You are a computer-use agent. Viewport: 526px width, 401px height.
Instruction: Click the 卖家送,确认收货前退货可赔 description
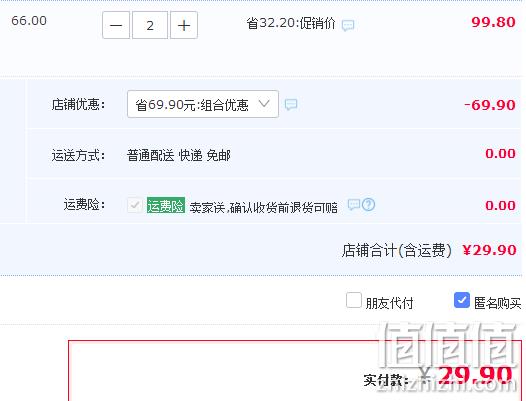tap(264, 208)
